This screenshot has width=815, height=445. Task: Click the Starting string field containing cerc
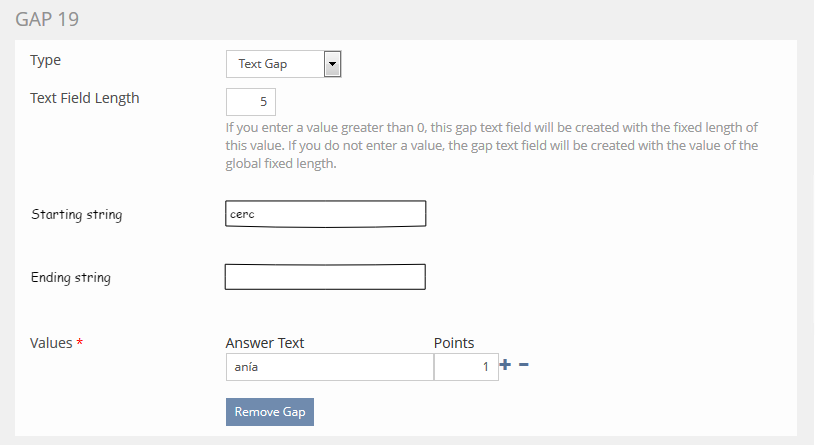(x=326, y=214)
